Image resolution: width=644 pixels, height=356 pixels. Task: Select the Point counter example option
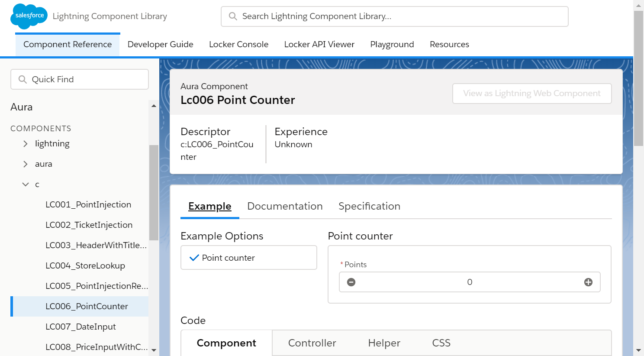pyautogui.click(x=249, y=258)
